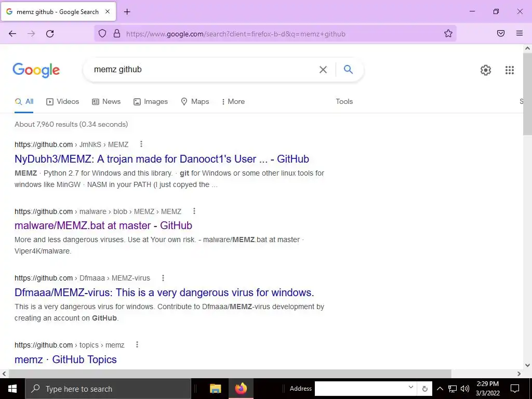The width and height of the screenshot is (532, 399).
Task: Click the scroll right arrow
Action: (519, 374)
